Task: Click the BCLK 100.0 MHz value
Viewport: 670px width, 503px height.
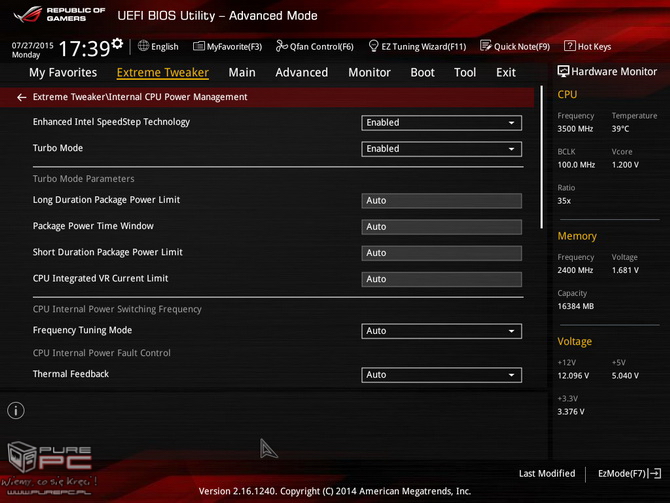Action: pos(576,165)
